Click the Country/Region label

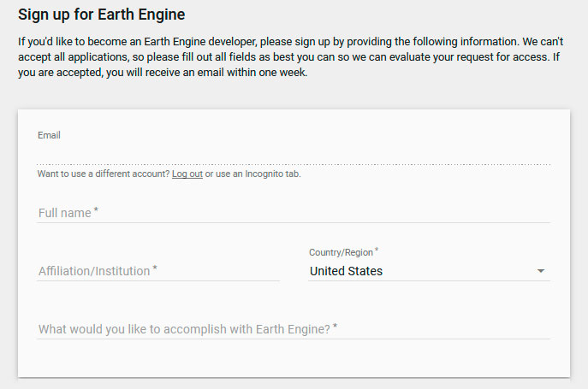pyautogui.click(x=343, y=252)
